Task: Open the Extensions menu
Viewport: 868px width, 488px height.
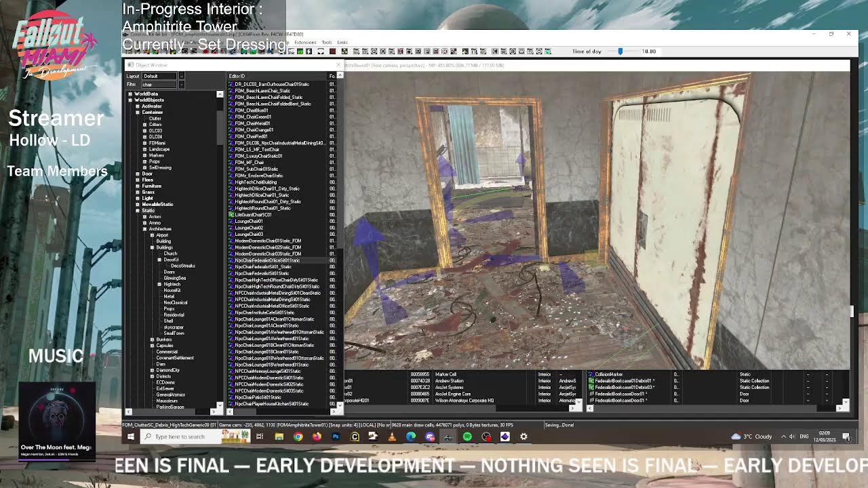Action: pyautogui.click(x=305, y=43)
